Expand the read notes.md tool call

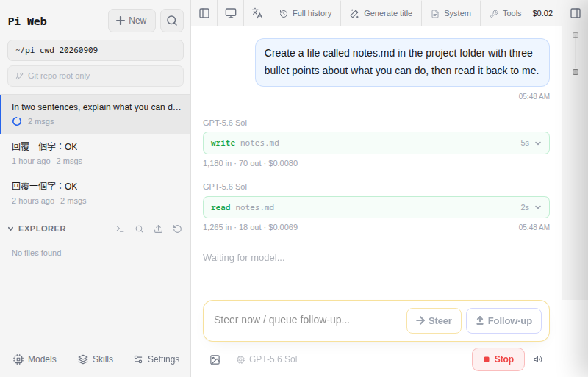point(376,207)
